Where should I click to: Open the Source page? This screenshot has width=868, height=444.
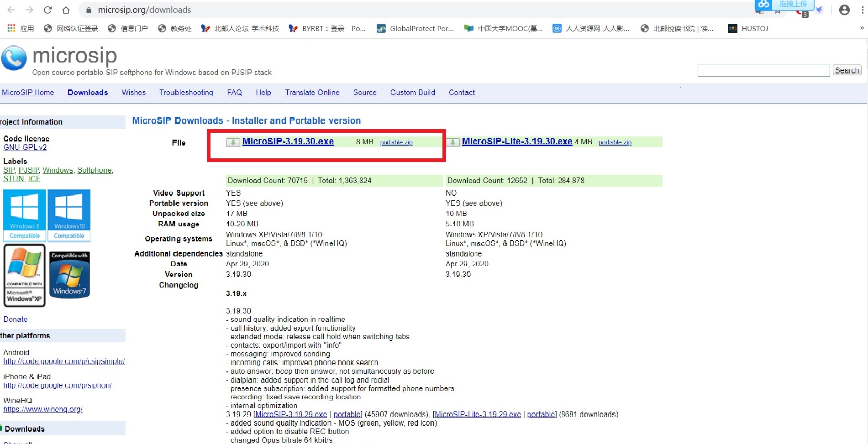pyautogui.click(x=365, y=92)
